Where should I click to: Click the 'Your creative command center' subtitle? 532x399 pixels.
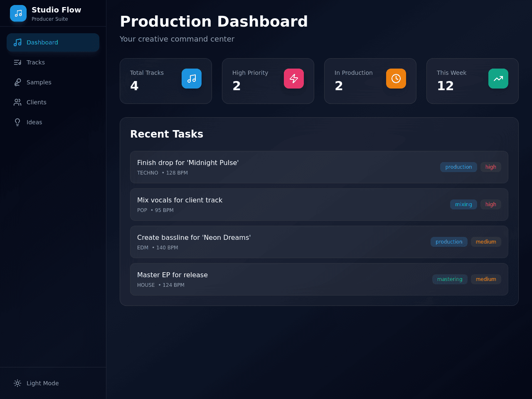[x=177, y=39]
